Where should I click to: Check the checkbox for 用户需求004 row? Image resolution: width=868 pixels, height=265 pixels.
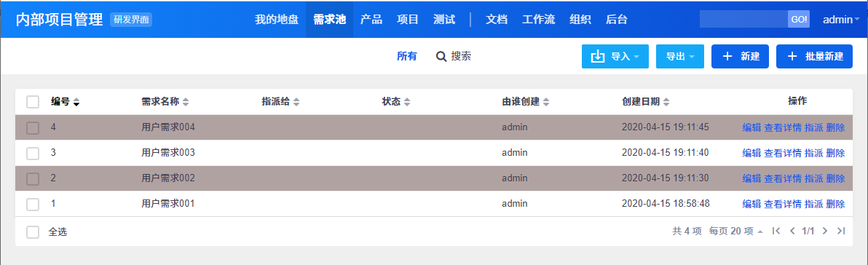pos(33,128)
